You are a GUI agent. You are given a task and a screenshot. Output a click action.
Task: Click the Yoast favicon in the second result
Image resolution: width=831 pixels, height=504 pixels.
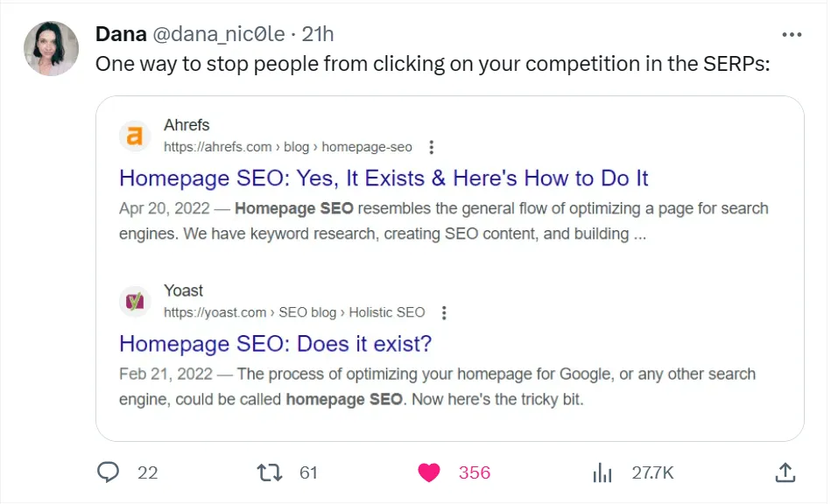[x=136, y=301]
